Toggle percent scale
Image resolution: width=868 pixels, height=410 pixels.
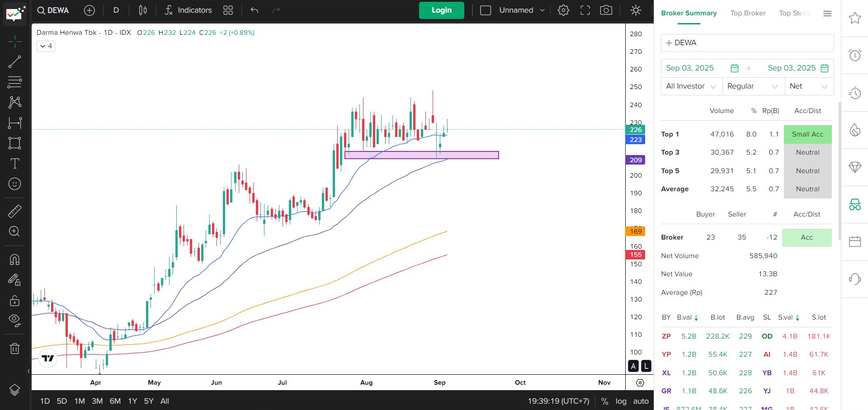(x=604, y=401)
